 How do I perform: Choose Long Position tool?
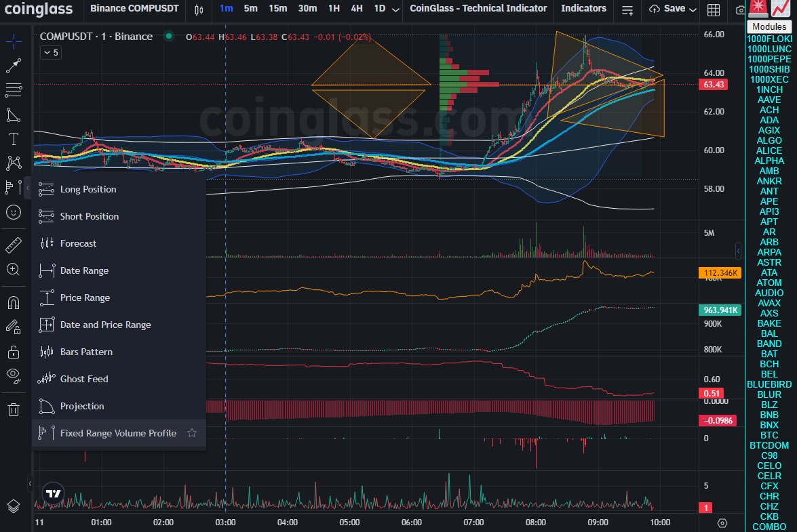pyautogui.click(x=119, y=189)
